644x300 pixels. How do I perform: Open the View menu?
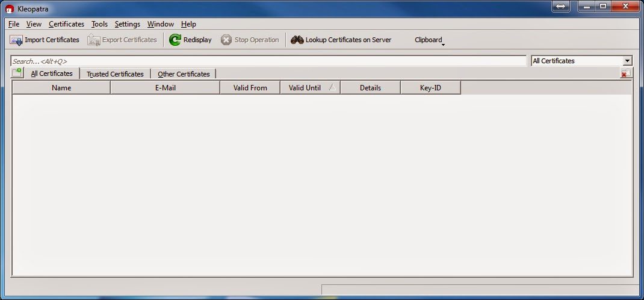pos(34,24)
